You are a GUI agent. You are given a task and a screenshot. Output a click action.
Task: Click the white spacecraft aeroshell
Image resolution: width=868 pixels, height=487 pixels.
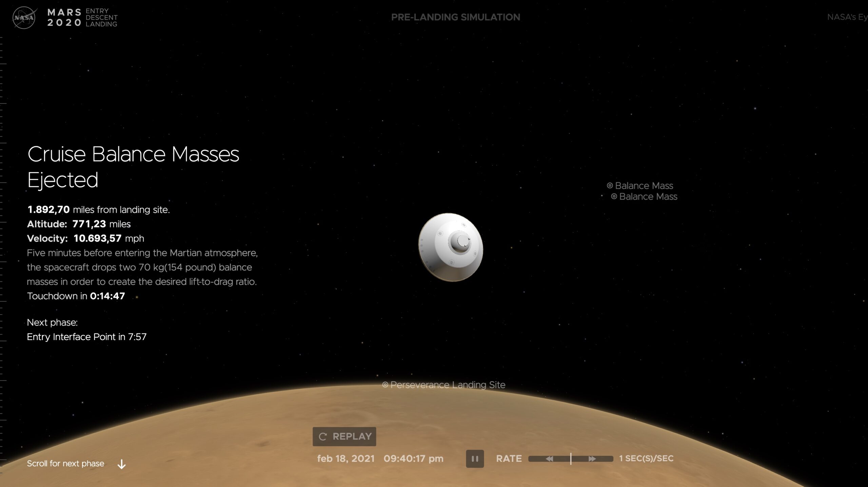click(450, 247)
